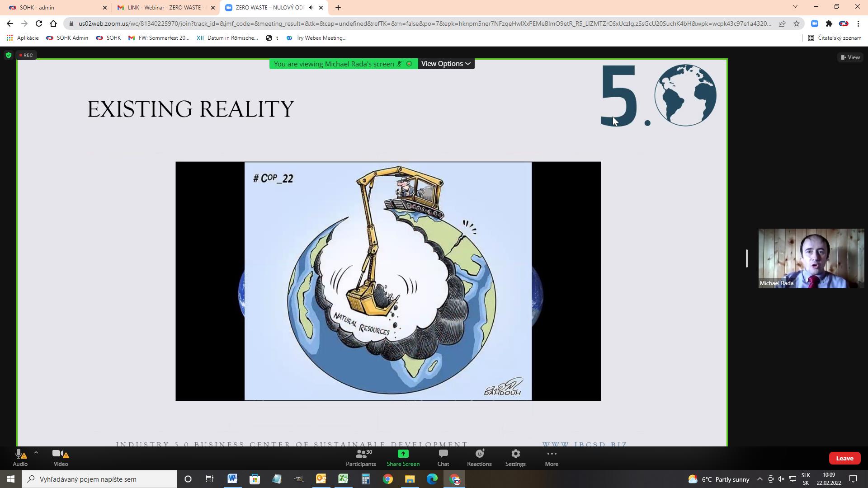Open File Explorer from the taskbar
This screenshot has height=488, width=868.
(410, 479)
